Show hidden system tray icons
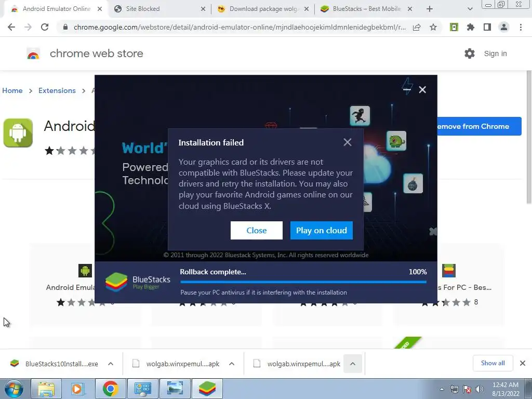This screenshot has height=399, width=532. 442,389
